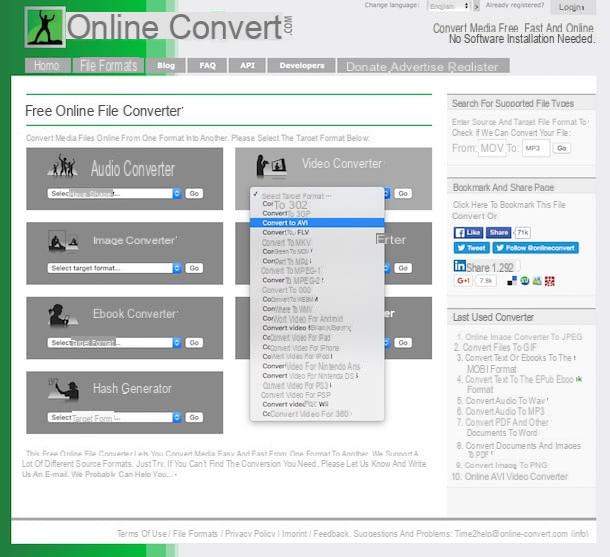Click the Twitter Tweet button
The image size is (610, 557).
(x=472, y=248)
